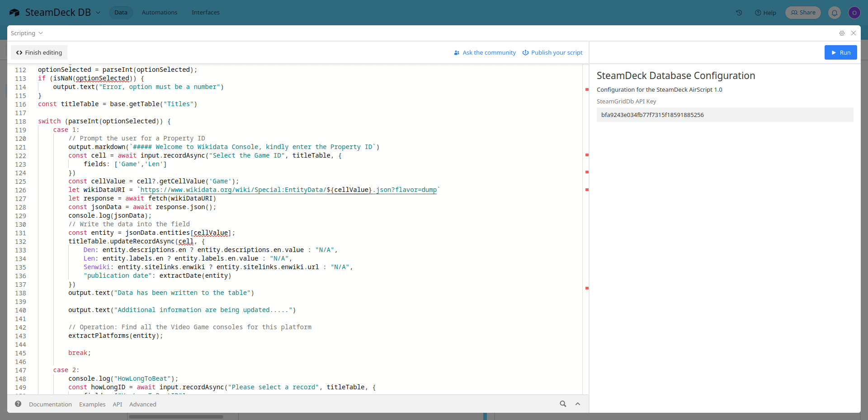This screenshot has width=868, height=420.
Task: Click the horizontal scrollbar thumb
Action: (x=176, y=416)
